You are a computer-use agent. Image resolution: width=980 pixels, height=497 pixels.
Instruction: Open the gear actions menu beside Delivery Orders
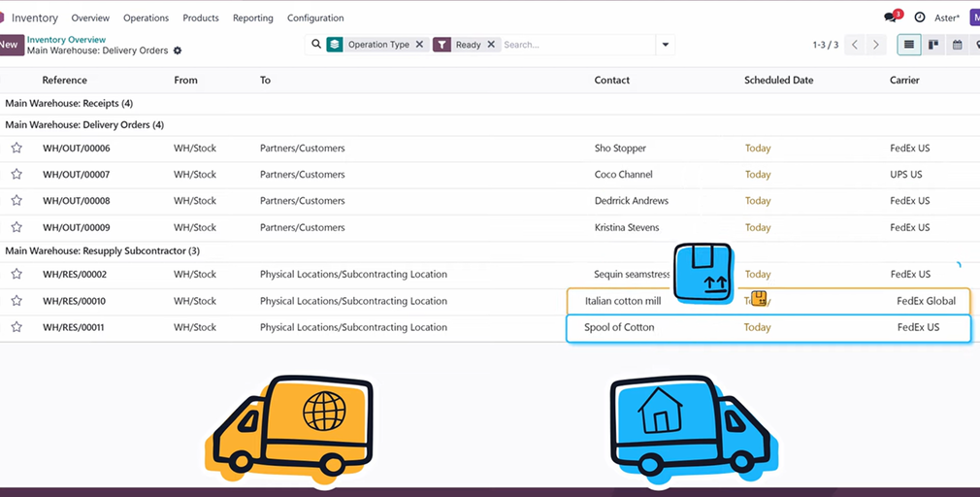[x=178, y=50]
